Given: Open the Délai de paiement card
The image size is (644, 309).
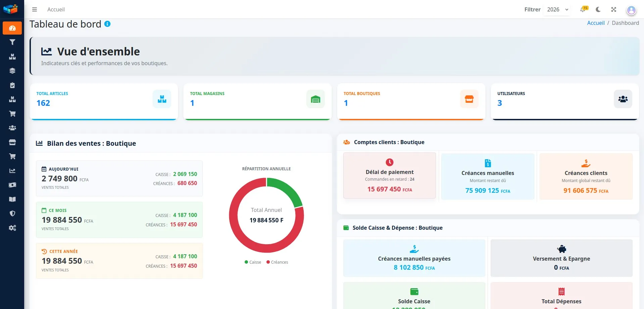Looking at the screenshot, I should pyautogui.click(x=389, y=175).
